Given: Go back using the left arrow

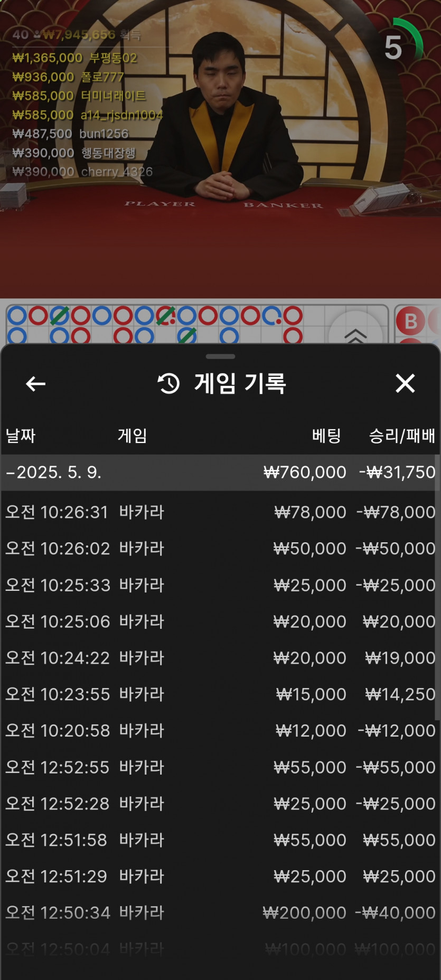Looking at the screenshot, I should [36, 384].
